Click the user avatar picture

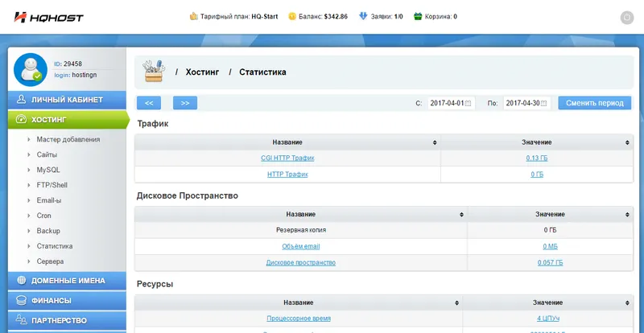(x=31, y=69)
